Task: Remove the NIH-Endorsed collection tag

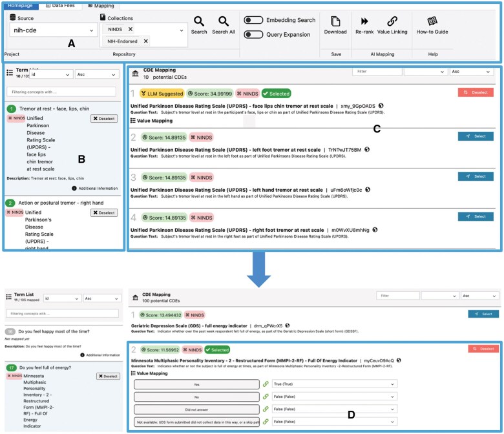Action: [x=145, y=41]
